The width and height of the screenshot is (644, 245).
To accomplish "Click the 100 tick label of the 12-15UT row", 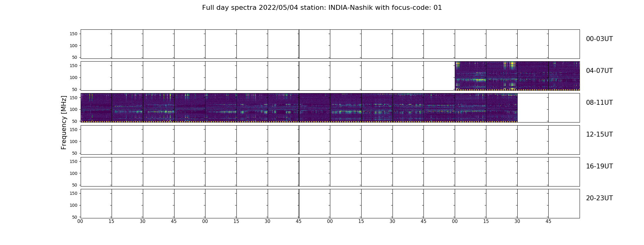I will pyautogui.click(x=74, y=141).
